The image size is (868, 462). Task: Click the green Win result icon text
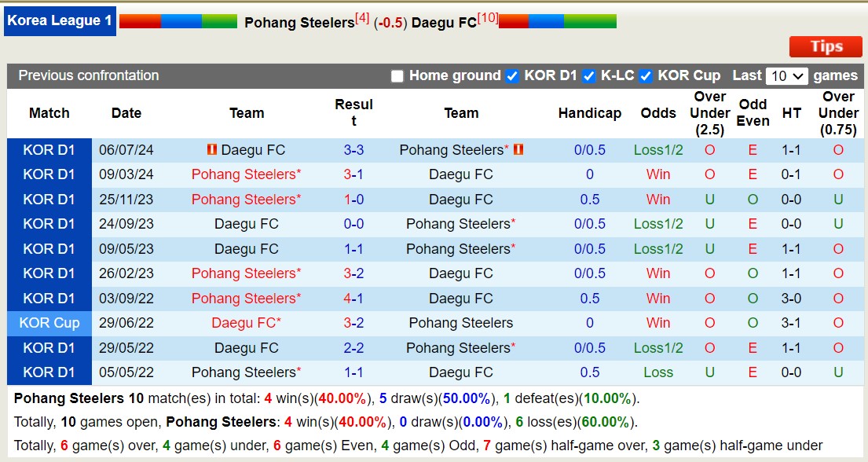[658, 174]
